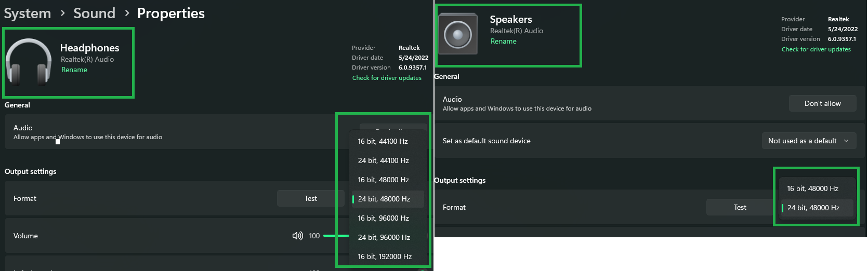The image size is (868, 271).
Task: Click the Speakers driver date 5/24/2022
Action: pos(843,29)
